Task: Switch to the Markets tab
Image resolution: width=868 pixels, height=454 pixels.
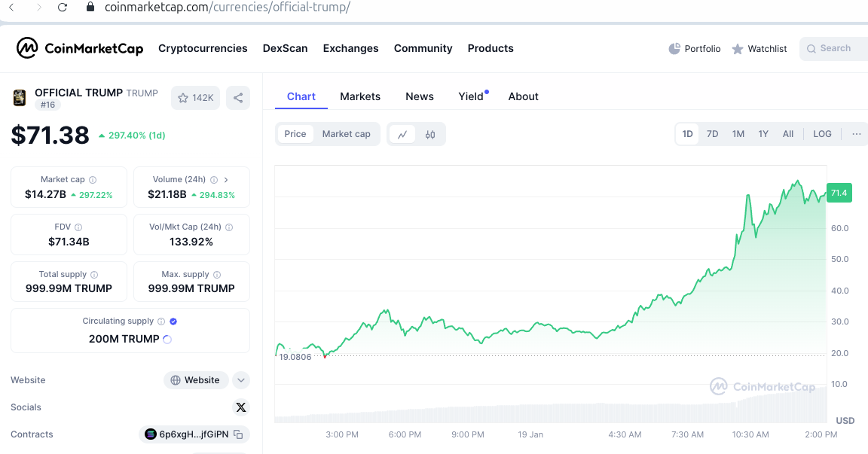Action: [x=360, y=96]
